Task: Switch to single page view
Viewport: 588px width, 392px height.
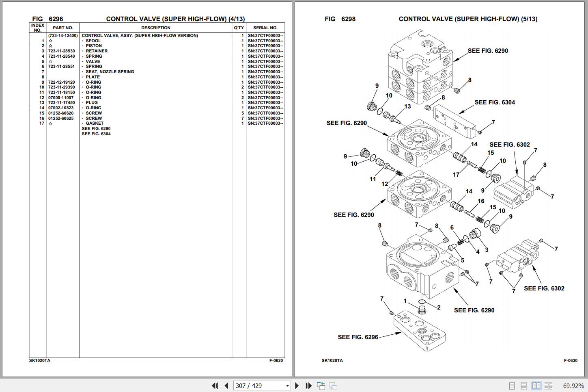Action: coord(512,386)
